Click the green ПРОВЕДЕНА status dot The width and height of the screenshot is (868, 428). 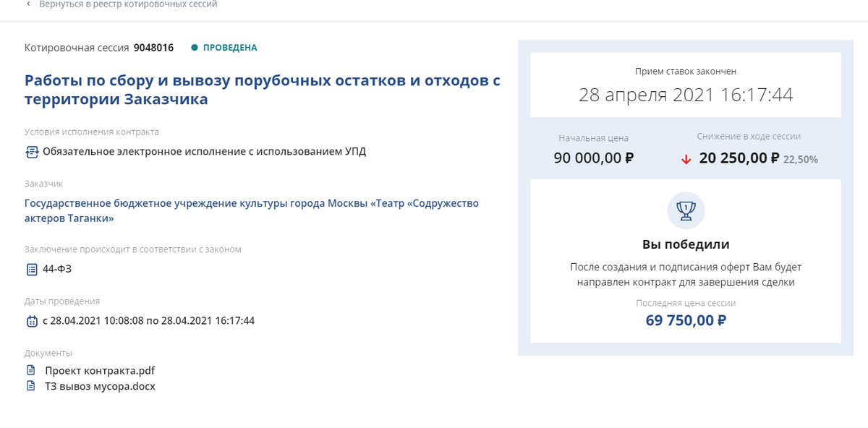tap(194, 48)
